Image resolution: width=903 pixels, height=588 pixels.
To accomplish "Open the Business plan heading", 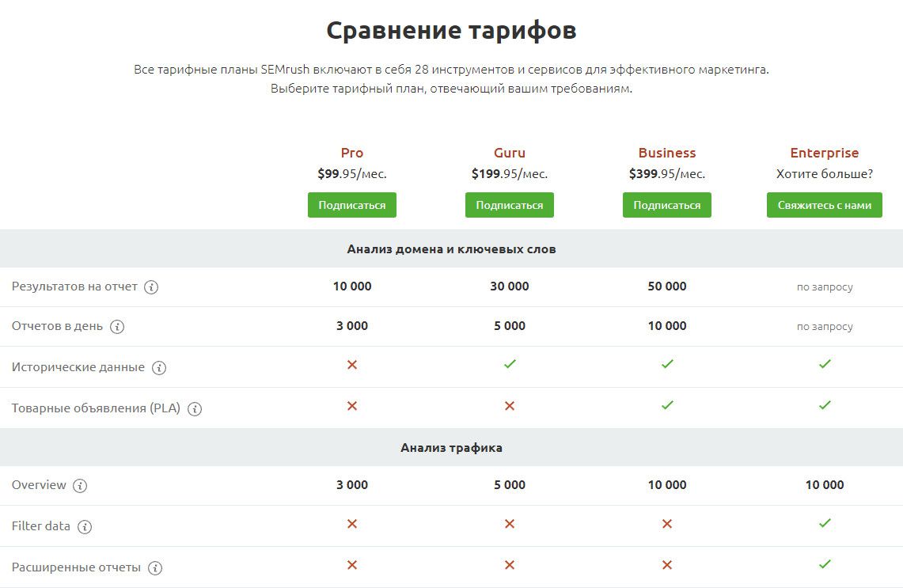I will pos(667,153).
